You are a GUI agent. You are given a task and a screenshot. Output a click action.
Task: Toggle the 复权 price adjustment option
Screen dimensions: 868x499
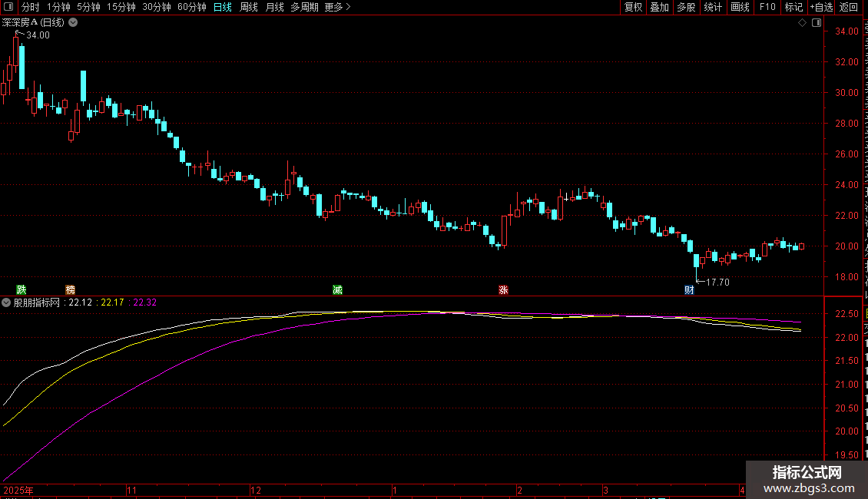(633, 7)
